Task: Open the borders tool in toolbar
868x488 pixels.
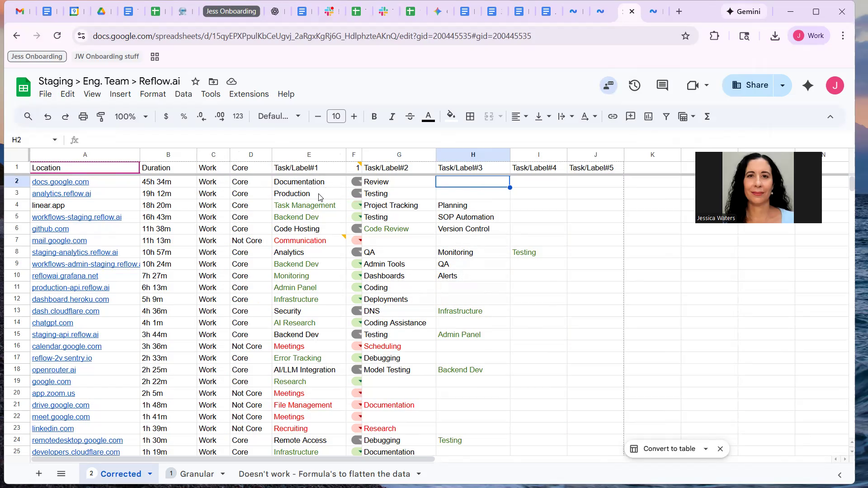Action: (470, 117)
